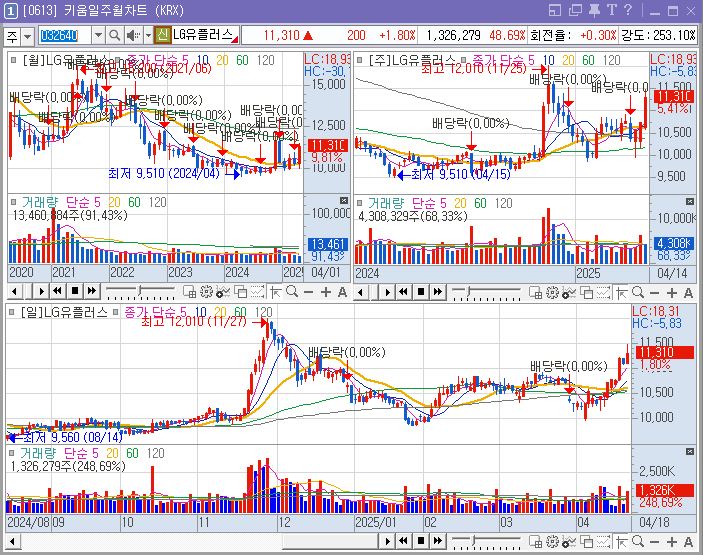The width and height of the screenshot is (703, 555).
Task: Toggle weekly chart 거래량 legend box
Action: coord(360,203)
